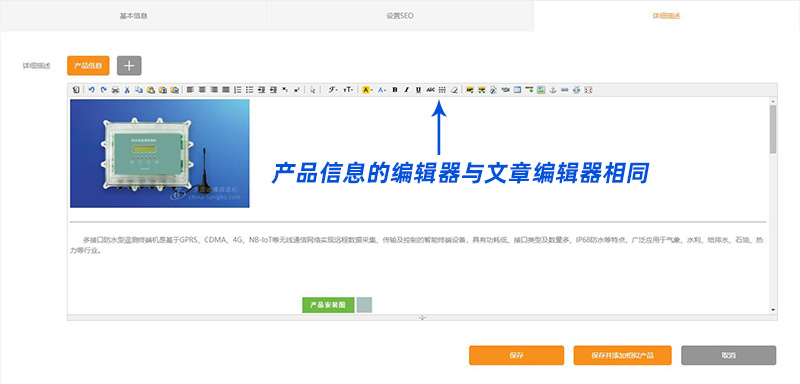The image size is (800, 384).
Task: Toggle bold formatting
Action: 395,90
